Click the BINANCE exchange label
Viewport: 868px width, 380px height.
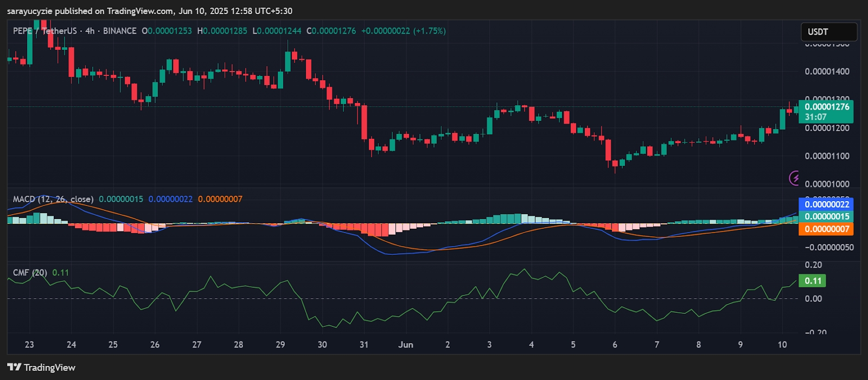[120, 31]
